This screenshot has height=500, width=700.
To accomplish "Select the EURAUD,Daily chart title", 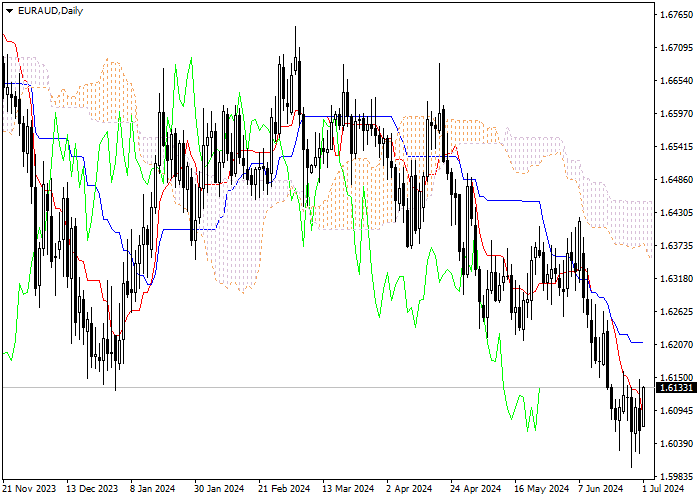I will pos(50,11).
